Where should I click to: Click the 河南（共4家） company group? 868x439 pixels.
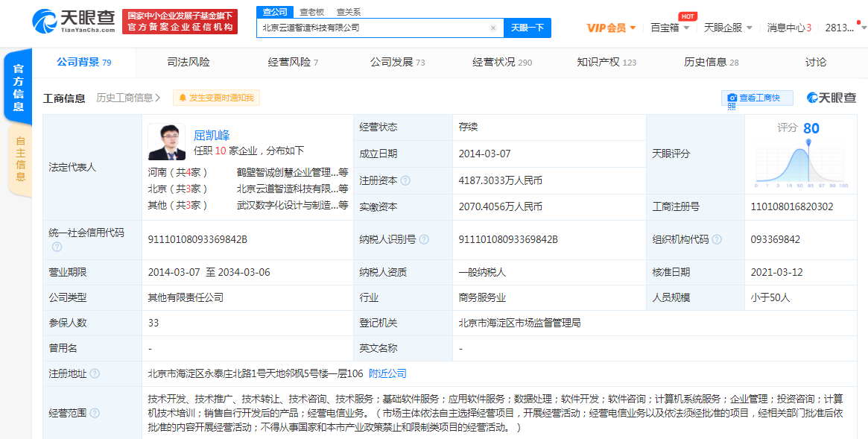[x=177, y=172]
